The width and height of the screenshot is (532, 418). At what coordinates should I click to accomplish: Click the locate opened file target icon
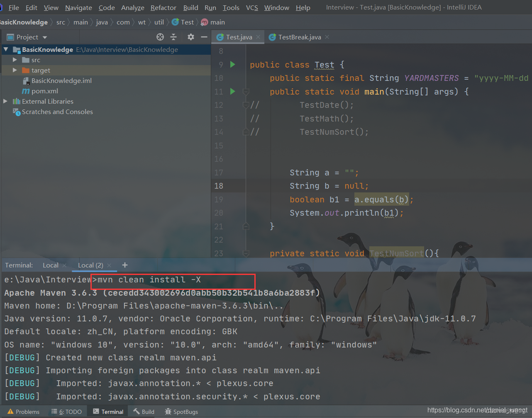click(x=160, y=37)
